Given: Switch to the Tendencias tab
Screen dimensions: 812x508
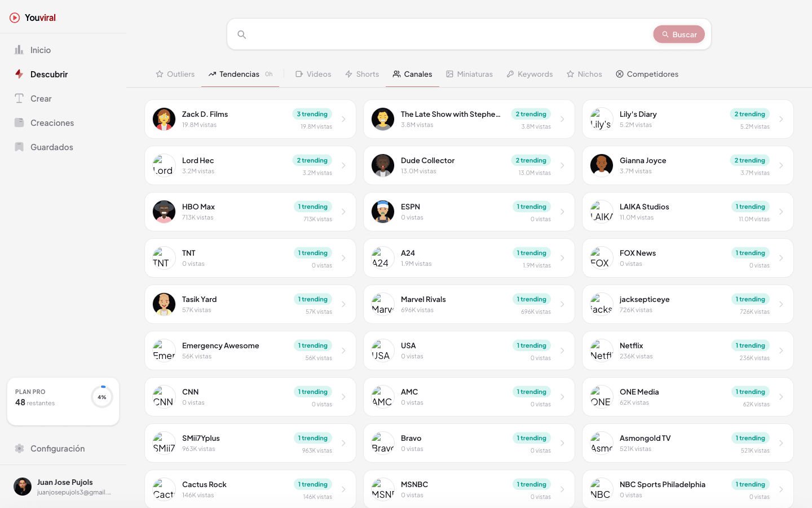Looking at the screenshot, I should pyautogui.click(x=240, y=74).
